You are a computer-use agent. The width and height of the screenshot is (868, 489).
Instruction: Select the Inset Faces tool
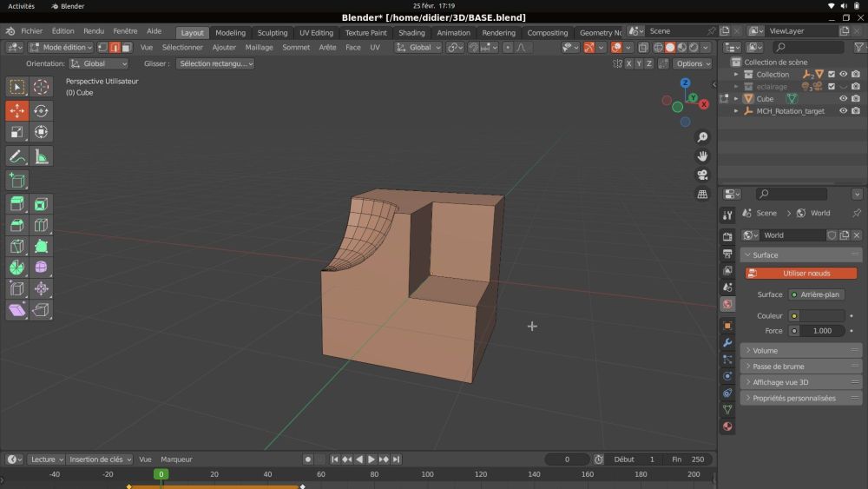41,204
